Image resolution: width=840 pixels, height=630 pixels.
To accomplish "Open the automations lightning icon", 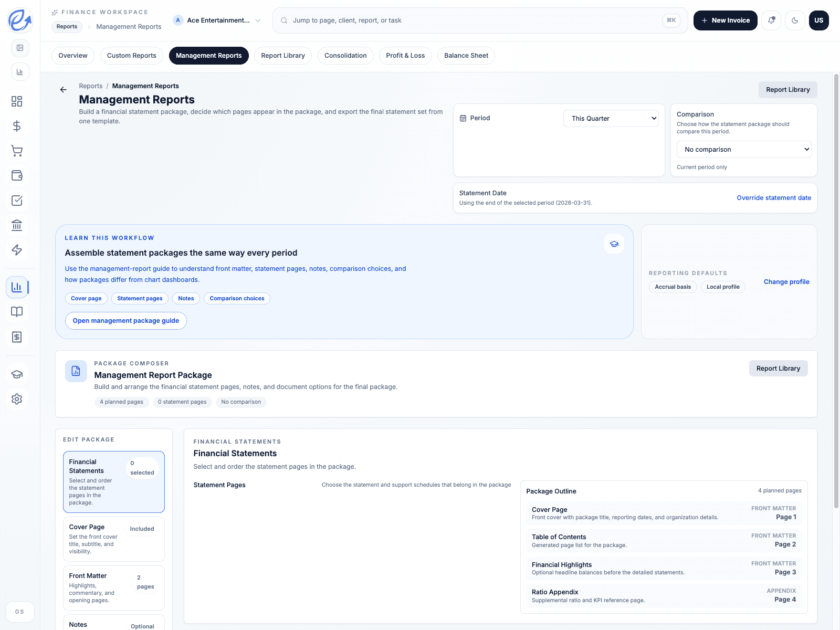I will 17,250.
